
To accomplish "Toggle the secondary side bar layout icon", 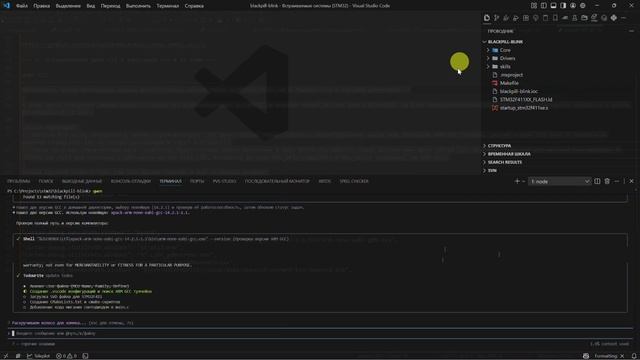I will point(563,6).
